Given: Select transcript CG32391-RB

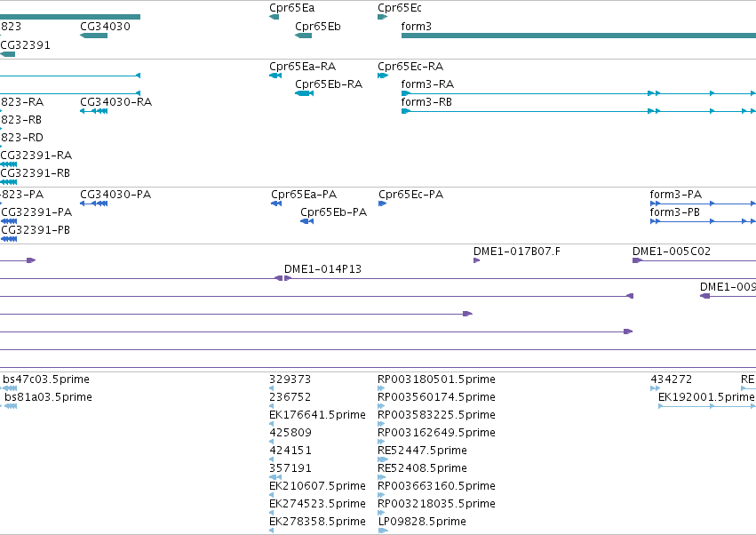Looking at the screenshot, I should (x=36, y=172).
